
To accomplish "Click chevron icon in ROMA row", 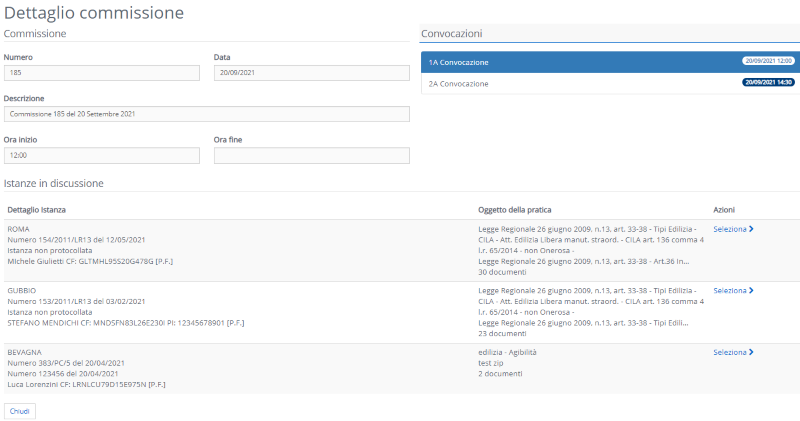I will [x=751, y=229].
